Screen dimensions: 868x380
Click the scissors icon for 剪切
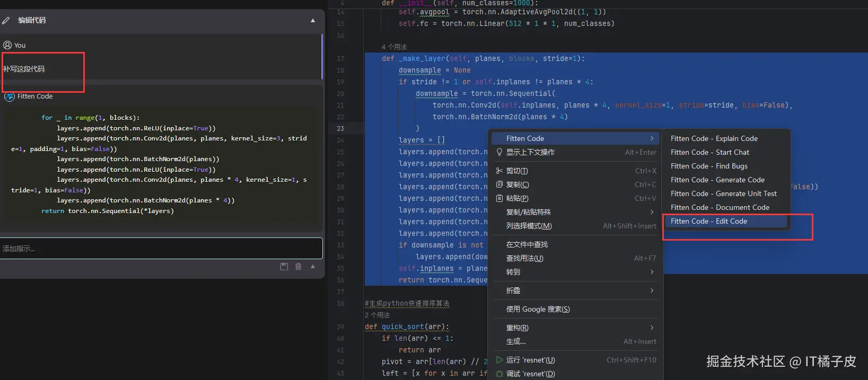[499, 171]
